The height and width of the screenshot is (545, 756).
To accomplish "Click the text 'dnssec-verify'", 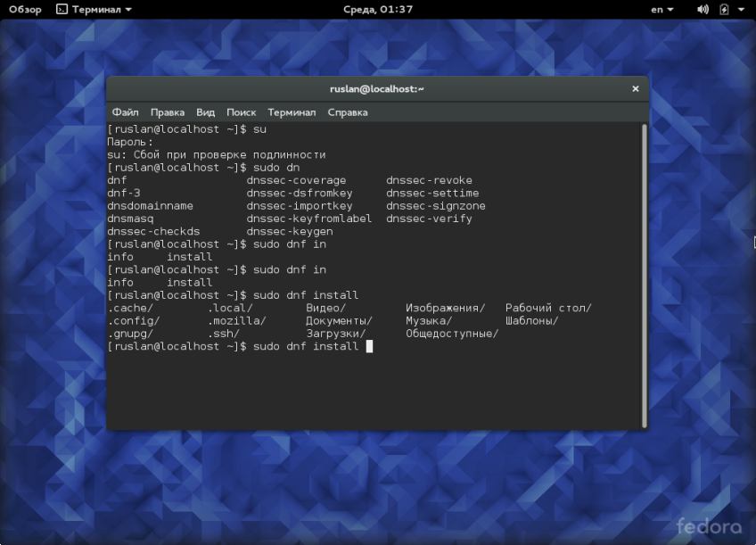I will [x=429, y=219].
